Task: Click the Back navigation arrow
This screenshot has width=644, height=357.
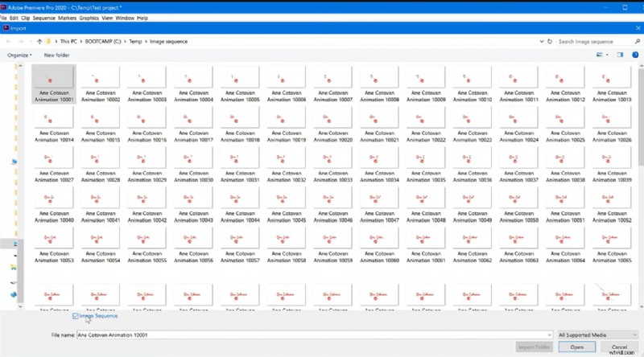Action: click(8, 41)
